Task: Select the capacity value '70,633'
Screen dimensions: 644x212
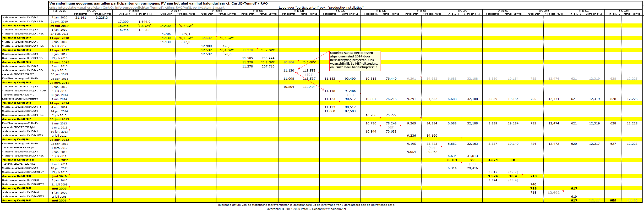Action: [x=391, y=132]
